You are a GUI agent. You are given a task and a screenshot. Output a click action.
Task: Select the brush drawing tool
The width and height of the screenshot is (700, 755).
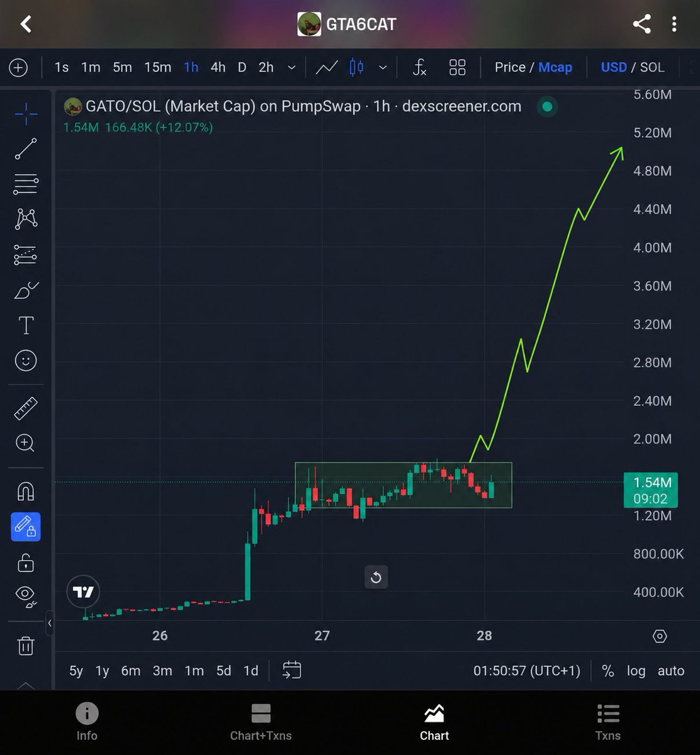[26, 291]
